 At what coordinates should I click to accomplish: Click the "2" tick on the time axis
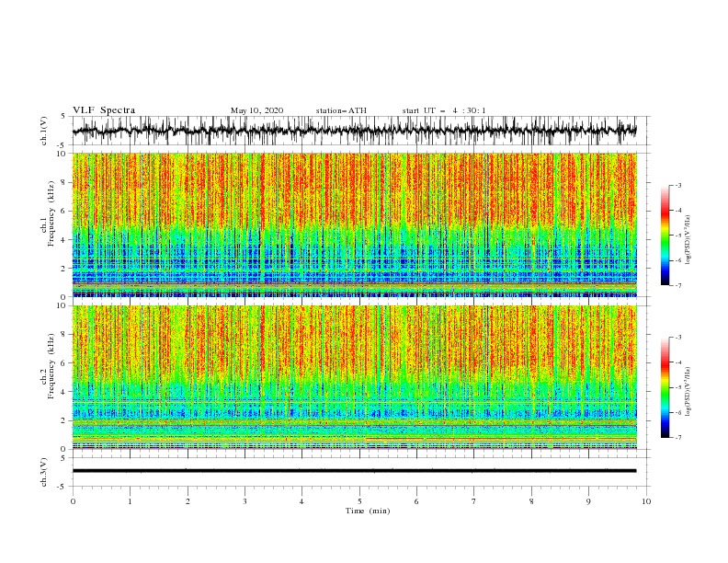coord(188,501)
